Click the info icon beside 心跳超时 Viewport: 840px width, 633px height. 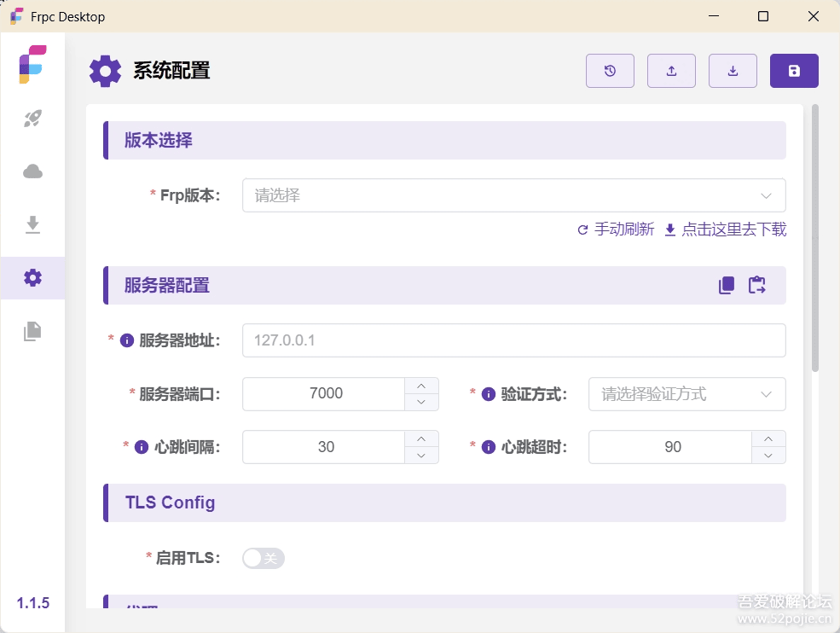click(489, 447)
